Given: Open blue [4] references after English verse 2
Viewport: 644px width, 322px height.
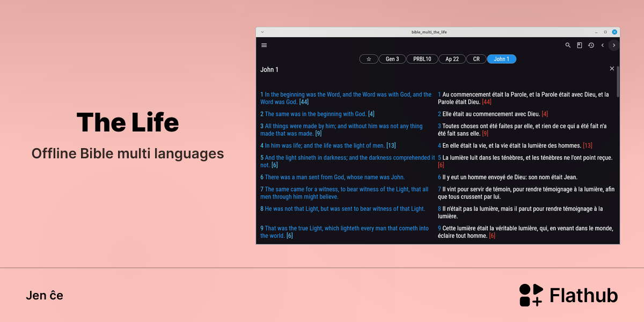Looking at the screenshot, I should point(371,114).
